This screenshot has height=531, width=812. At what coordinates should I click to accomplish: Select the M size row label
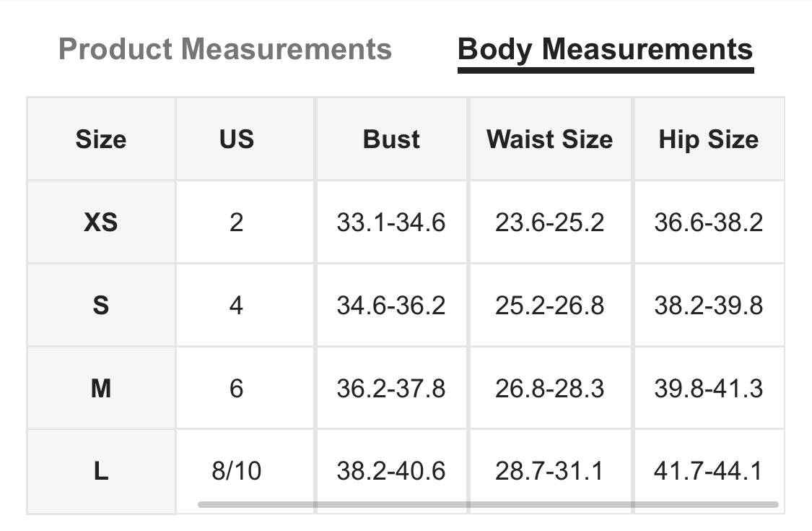(101, 388)
